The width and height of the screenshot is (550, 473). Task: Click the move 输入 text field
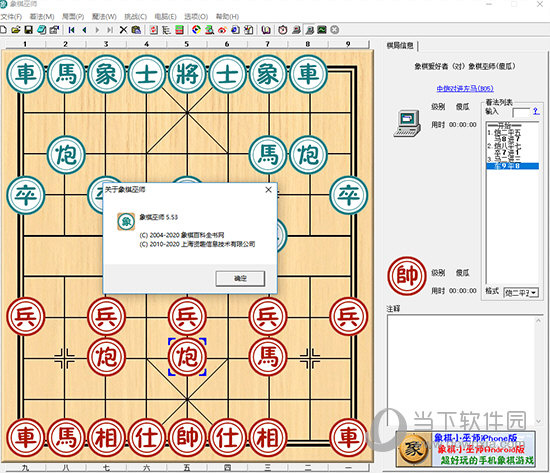click(x=521, y=112)
